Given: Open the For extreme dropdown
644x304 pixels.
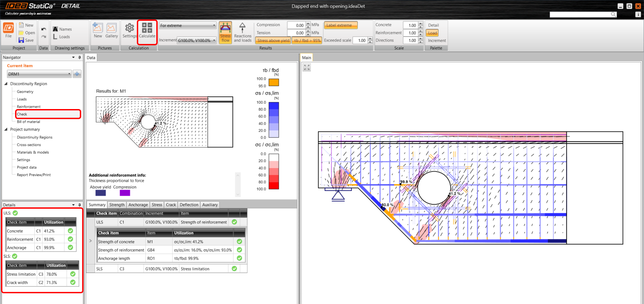Looking at the screenshot, I should coord(188,26).
